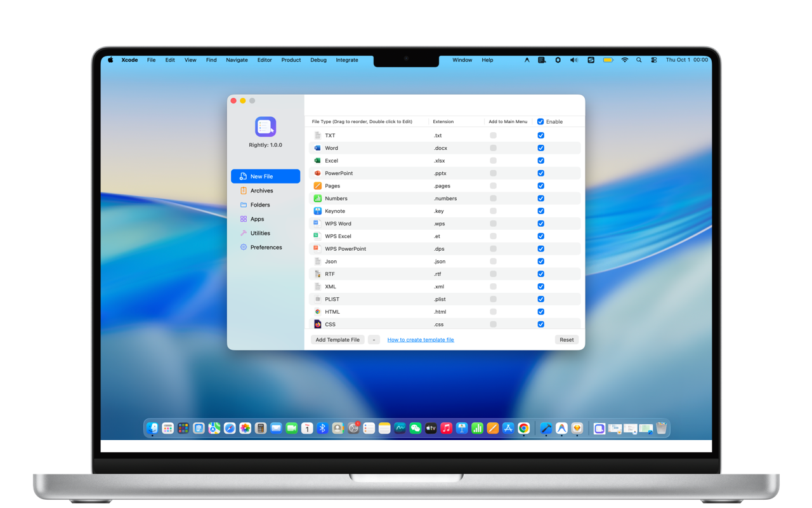Uncheck Enable for the TXT row
The image size is (812, 508).
click(540, 135)
